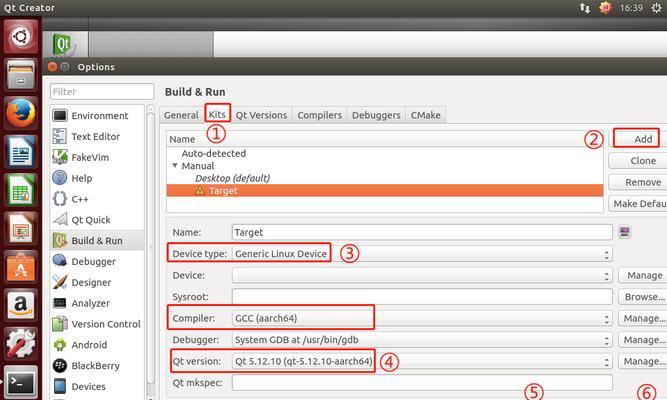Open Ubuntu Software Center from the dock
Image resolution: width=667 pixels, height=400 pixels.
tap(20, 266)
